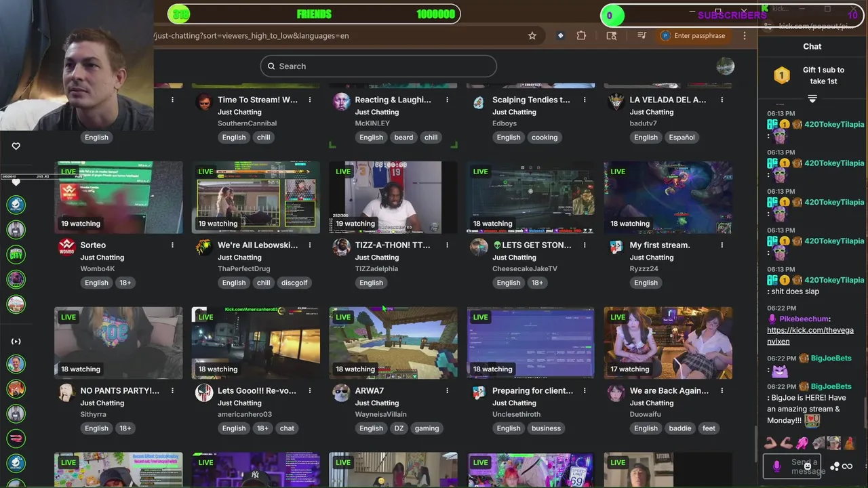
Task: Open options menu for TIZZ-A-THON stream
Action: [x=447, y=245]
